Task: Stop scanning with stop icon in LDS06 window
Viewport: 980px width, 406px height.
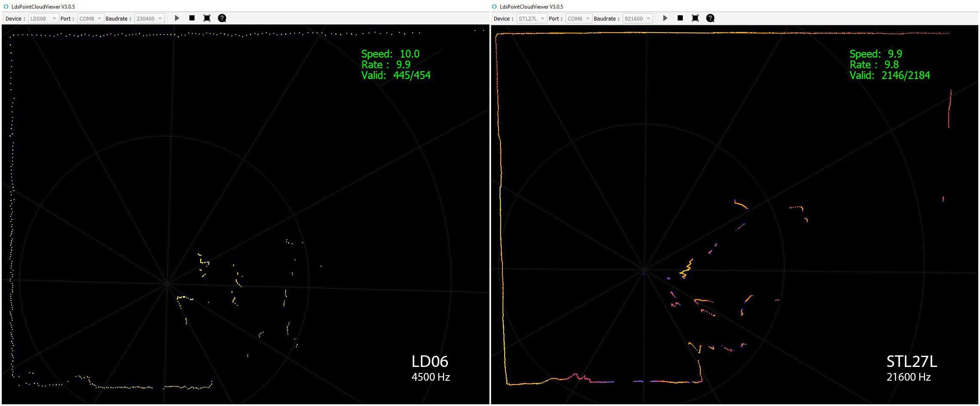Action: tap(192, 18)
